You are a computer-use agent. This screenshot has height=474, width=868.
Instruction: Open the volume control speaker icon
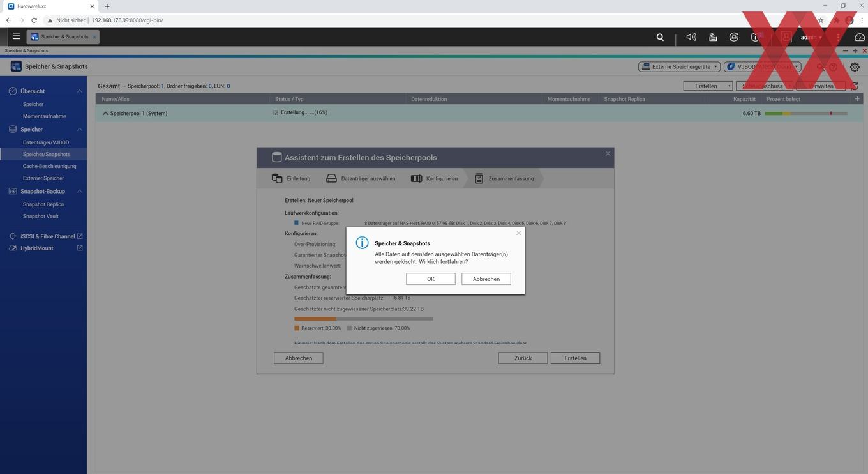[x=691, y=37]
